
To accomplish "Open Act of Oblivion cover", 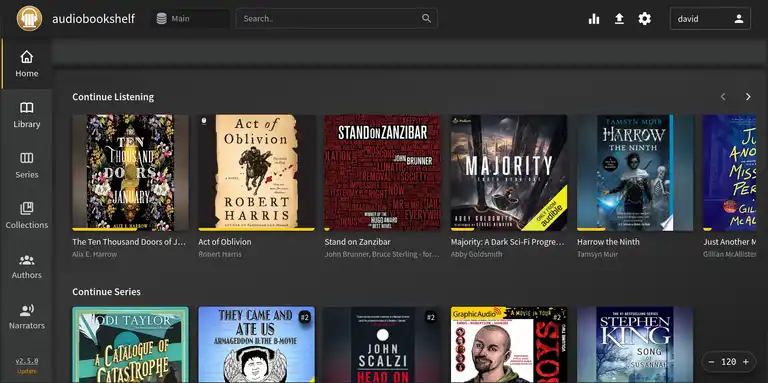I will point(256,172).
